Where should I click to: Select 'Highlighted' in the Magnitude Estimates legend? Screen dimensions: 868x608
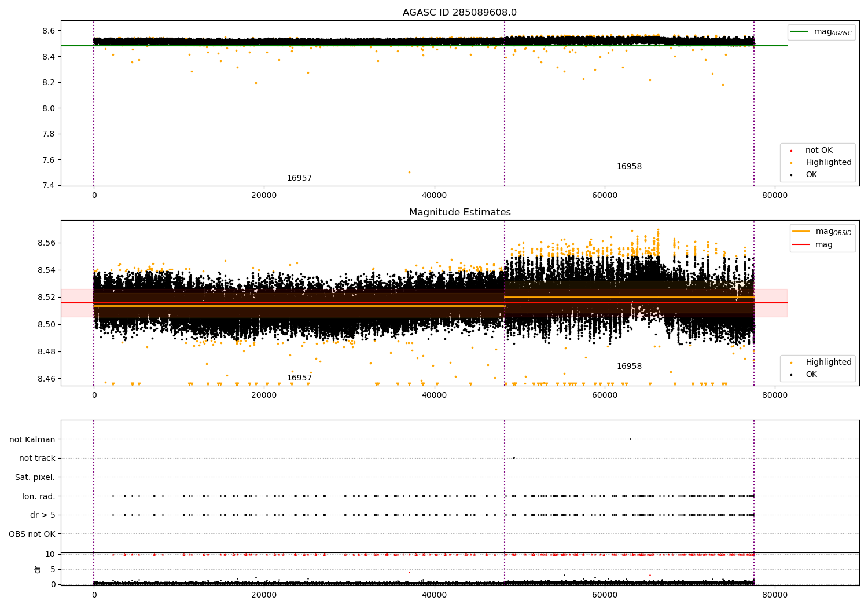click(829, 362)
